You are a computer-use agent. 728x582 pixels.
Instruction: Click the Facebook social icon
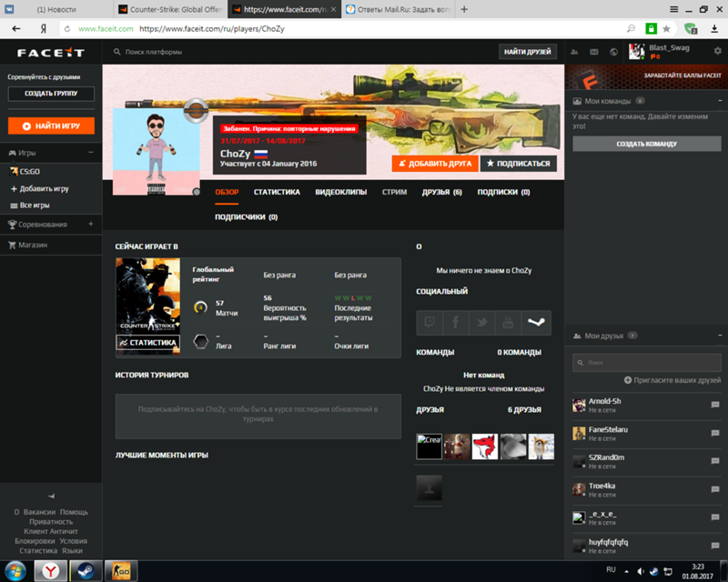456,323
